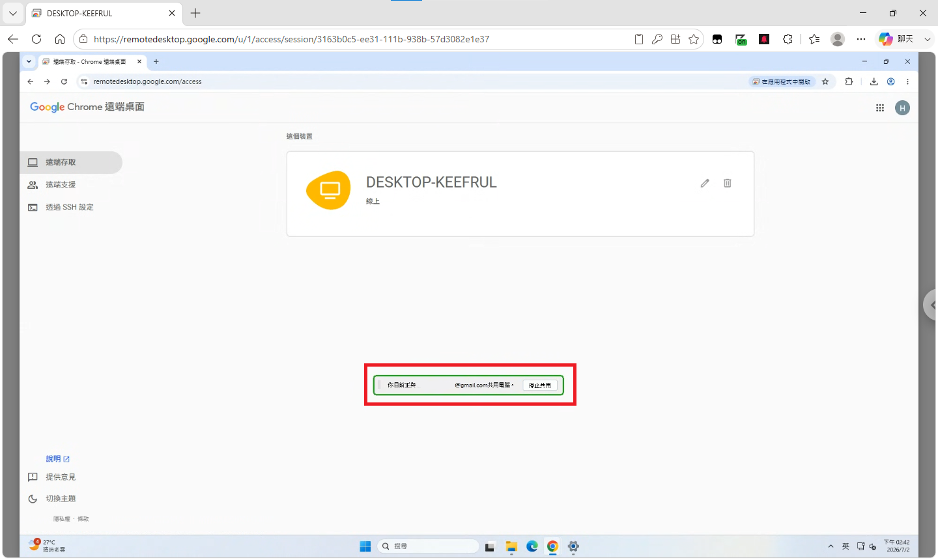Go back in the remote Chrome browser
Viewport: 938px width, 560px height.
pos(31,81)
